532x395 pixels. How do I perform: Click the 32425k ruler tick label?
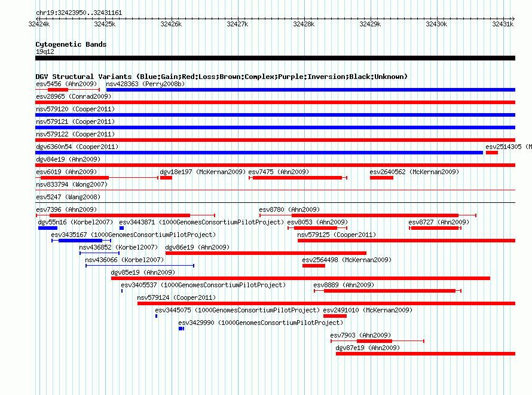point(105,24)
